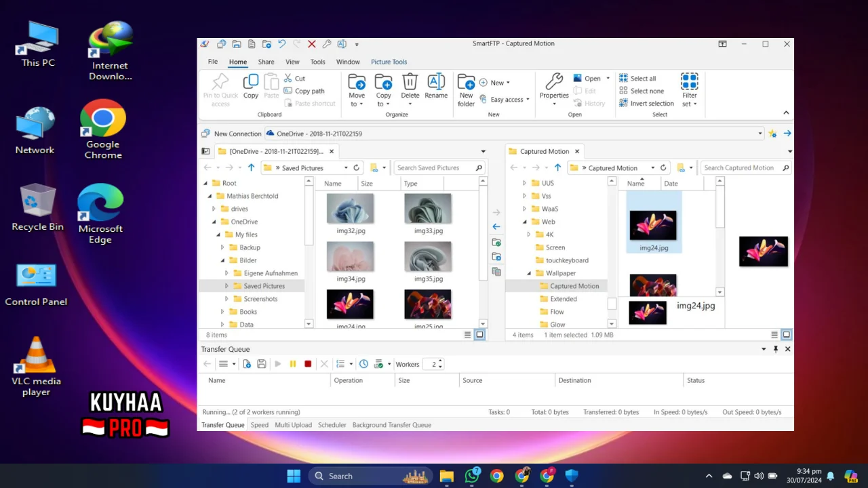Viewport: 868px width, 488px height.
Task: Click the red X icon in the quick access toolbar
Action: pyautogui.click(x=312, y=44)
